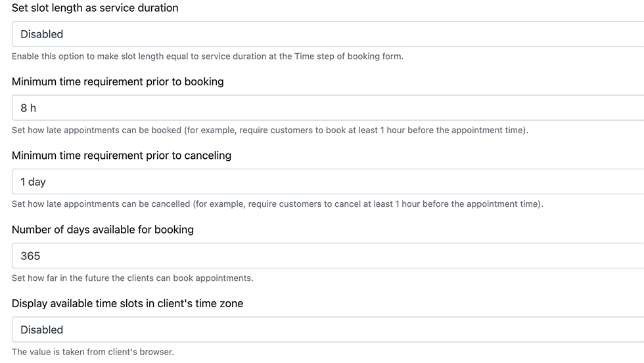Click the 'Number of days available for booking' label

[103, 230]
